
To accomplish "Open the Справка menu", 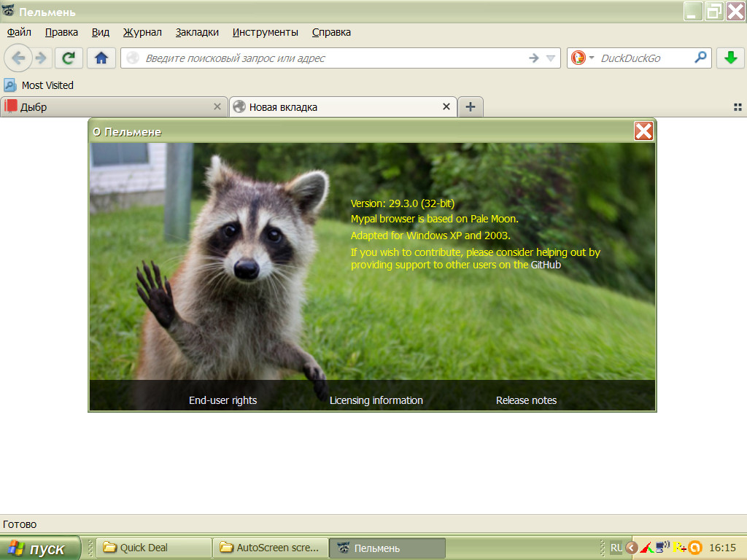I will point(332,32).
